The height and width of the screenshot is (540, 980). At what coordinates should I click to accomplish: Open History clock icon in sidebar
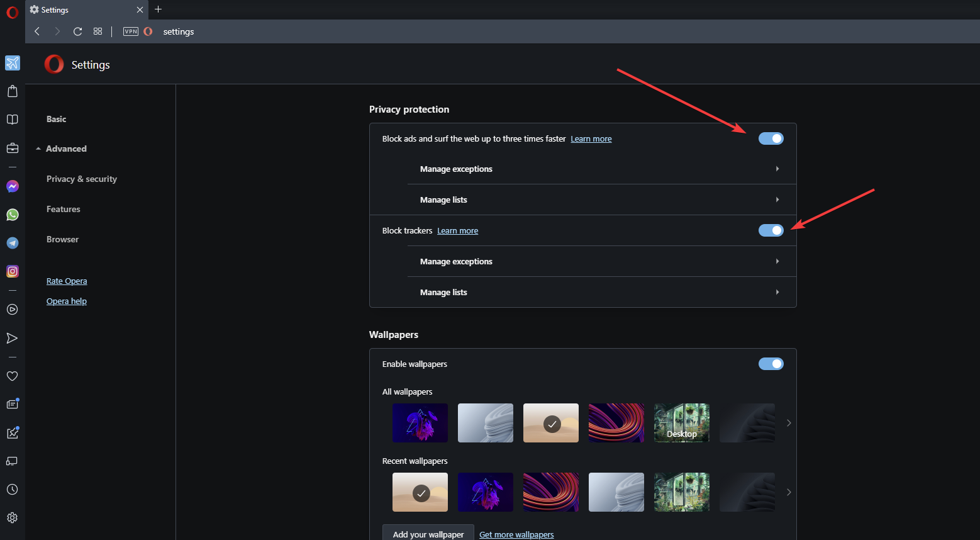point(13,489)
